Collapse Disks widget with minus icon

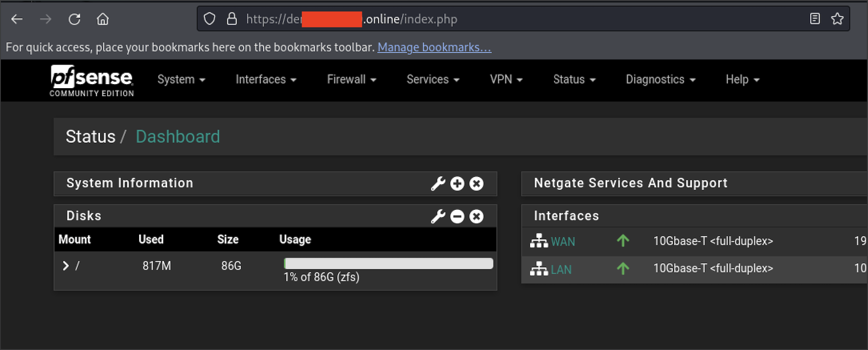pos(457,216)
